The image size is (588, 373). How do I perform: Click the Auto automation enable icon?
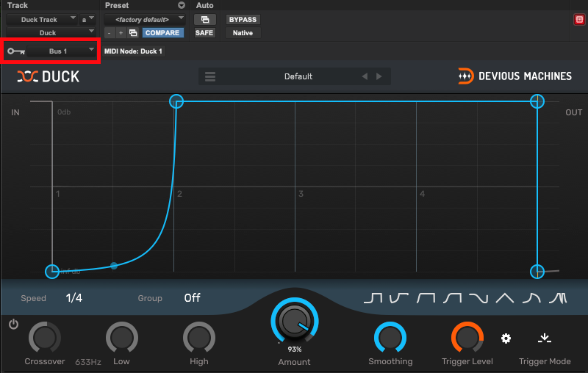pyautogui.click(x=205, y=20)
